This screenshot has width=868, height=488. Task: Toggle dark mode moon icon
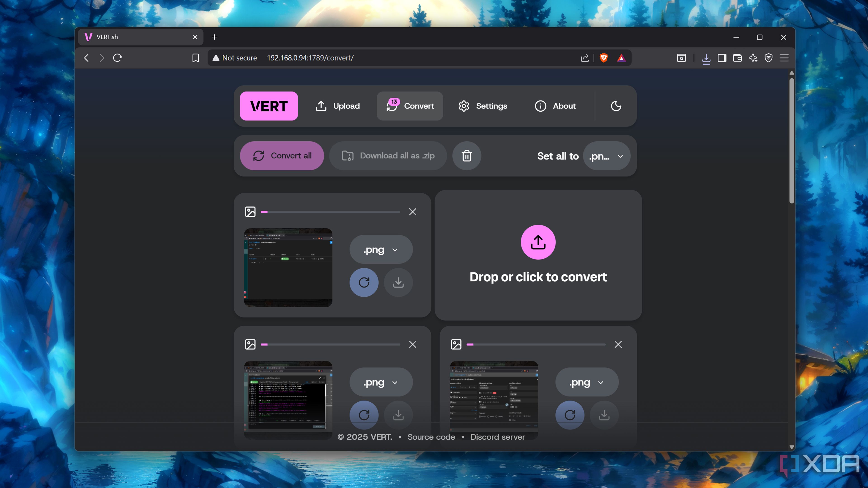tap(616, 106)
